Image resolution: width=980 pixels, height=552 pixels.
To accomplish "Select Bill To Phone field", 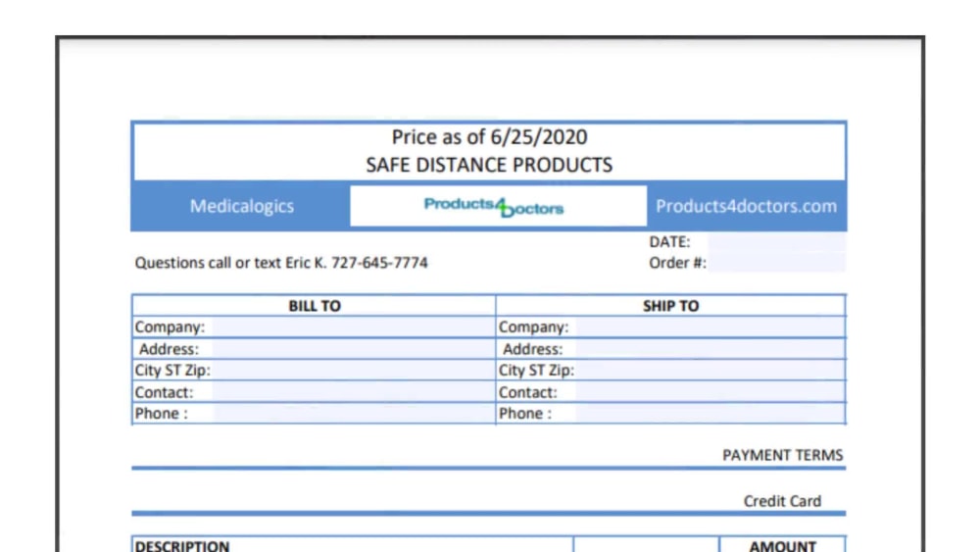I will point(353,413).
